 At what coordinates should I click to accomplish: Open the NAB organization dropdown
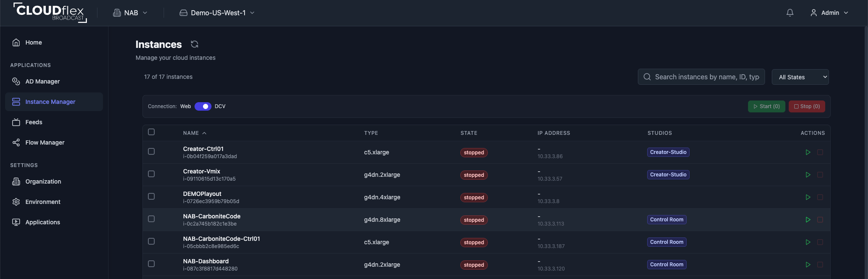point(130,13)
